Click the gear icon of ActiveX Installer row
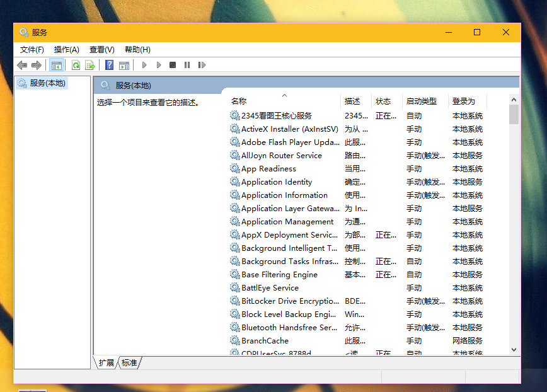This screenshot has width=547, height=392. coord(235,129)
